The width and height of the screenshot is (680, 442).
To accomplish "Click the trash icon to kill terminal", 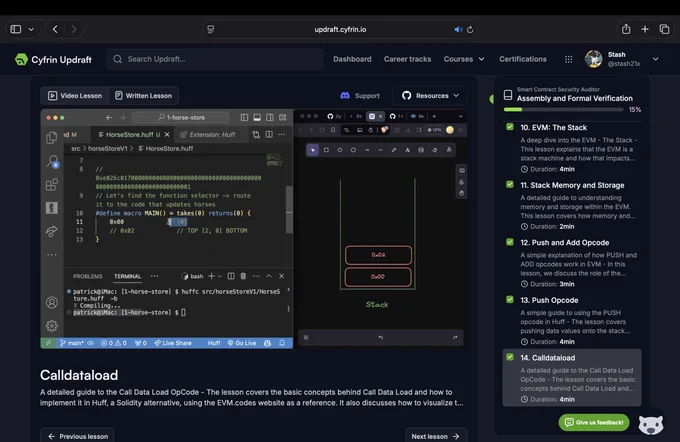I will point(243,276).
